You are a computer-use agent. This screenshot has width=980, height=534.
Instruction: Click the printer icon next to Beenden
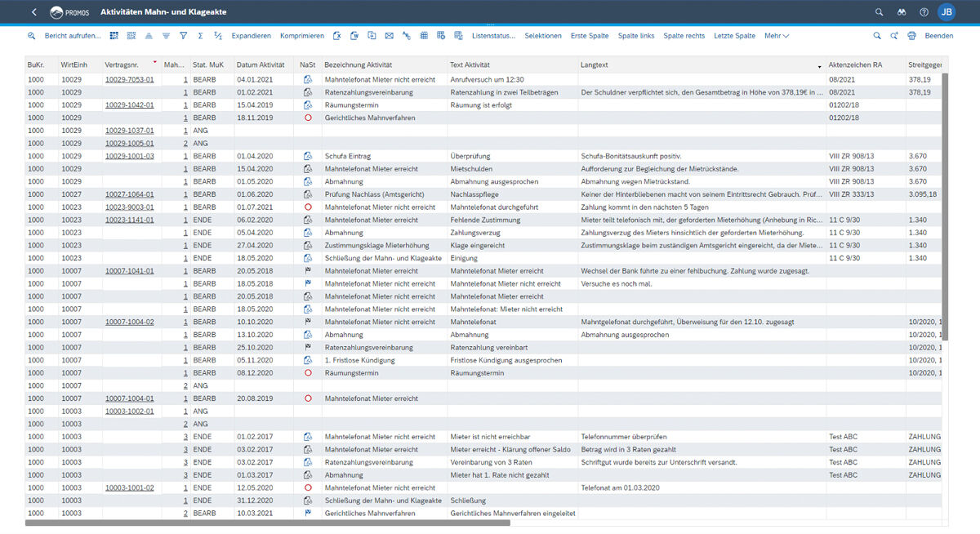(x=911, y=36)
